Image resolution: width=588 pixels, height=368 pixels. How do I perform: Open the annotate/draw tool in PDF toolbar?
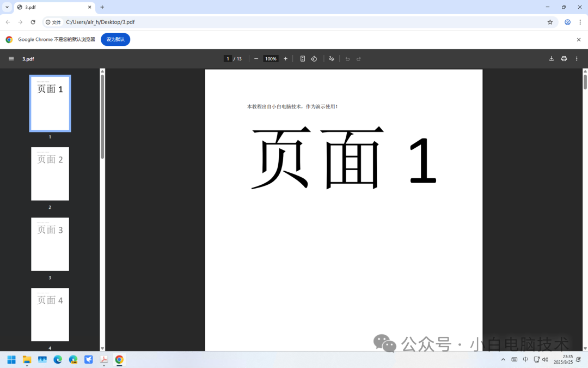(x=332, y=58)
